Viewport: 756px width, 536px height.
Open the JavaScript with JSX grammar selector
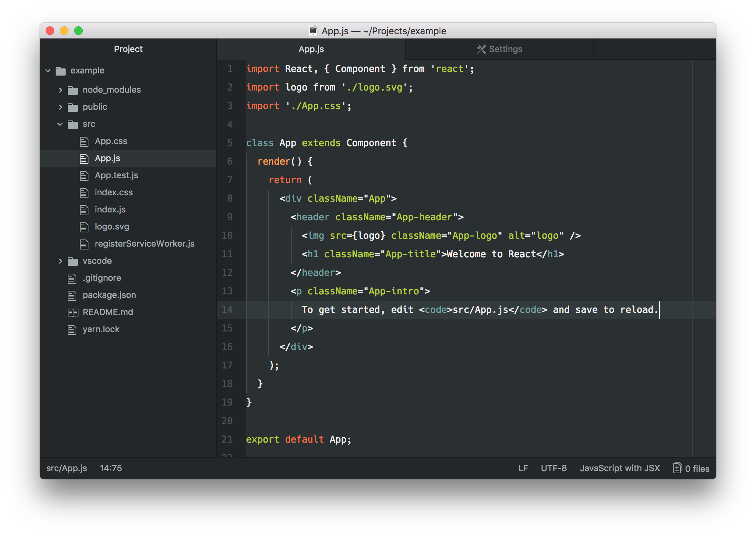click(619, 468)
